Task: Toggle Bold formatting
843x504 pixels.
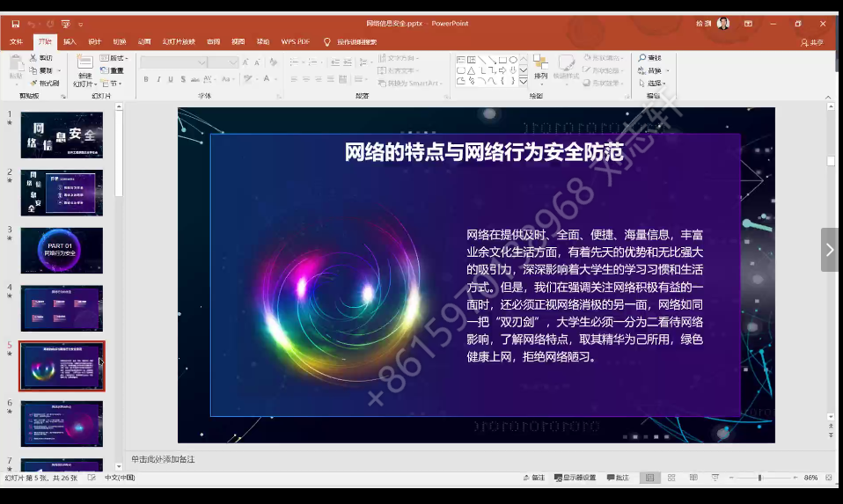Action: coord(145,79)
